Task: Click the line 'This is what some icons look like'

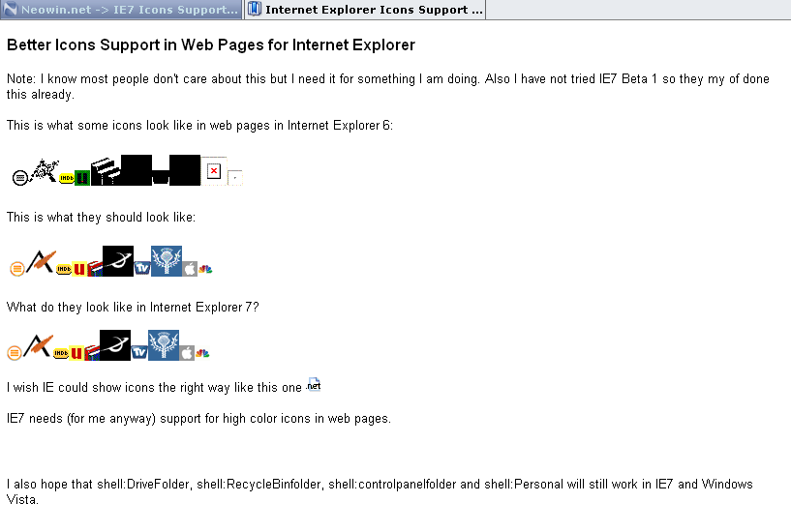Action: pos(199,126)
